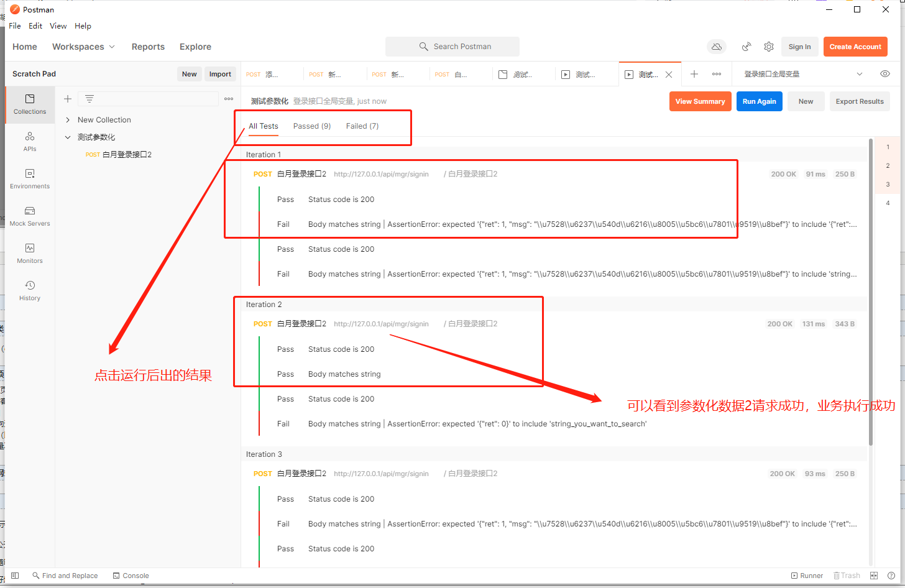This screenshot has height=588, width=905.
Task: Click the Run Again button
Action: click(760, 101)
